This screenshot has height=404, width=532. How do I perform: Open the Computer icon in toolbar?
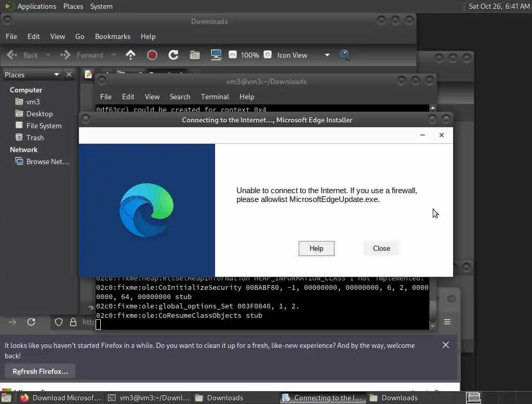pyautogui.click(x=216, y=55)
